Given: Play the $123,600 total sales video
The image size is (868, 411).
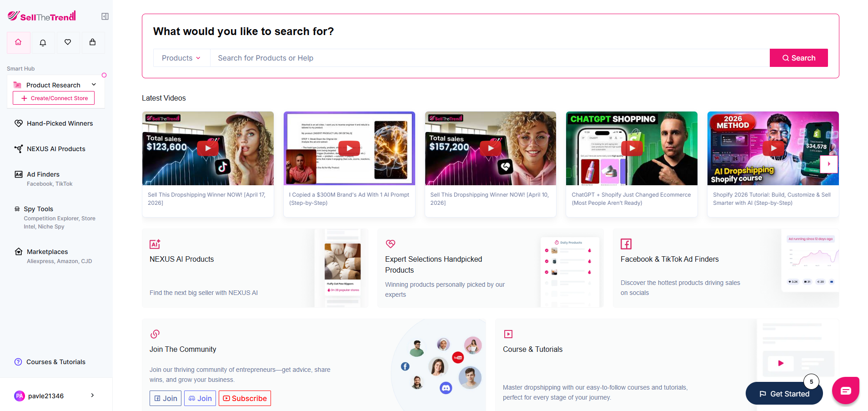Looking at the screenshot, I should coord(208,148).
